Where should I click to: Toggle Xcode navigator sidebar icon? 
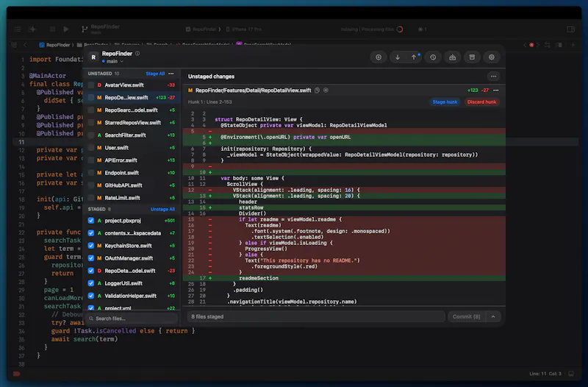[18, 29]
